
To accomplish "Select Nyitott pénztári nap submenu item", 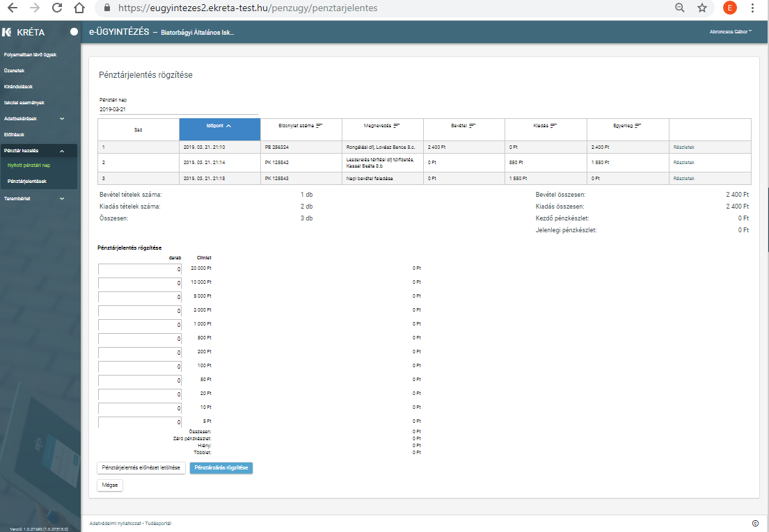I will pos(29,166).
